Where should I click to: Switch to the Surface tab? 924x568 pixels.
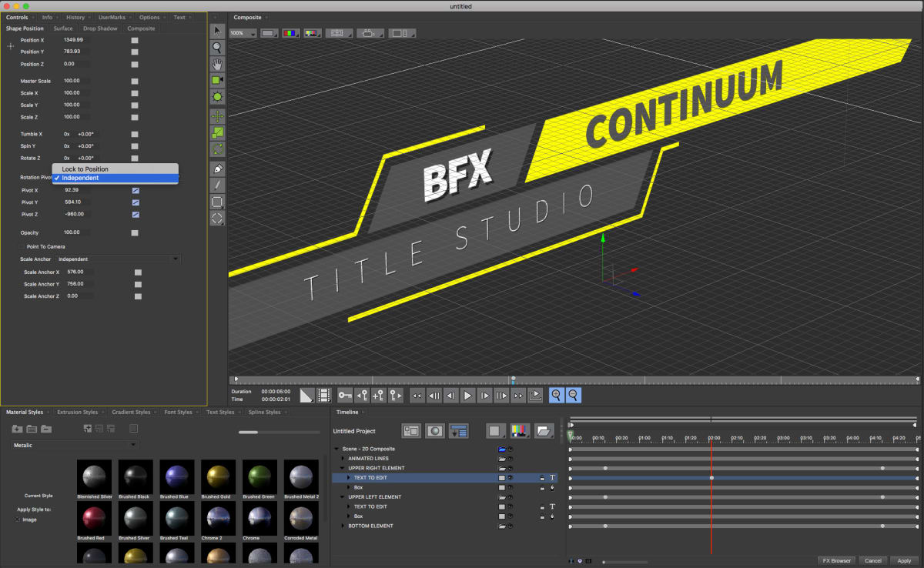coord(63,28)
